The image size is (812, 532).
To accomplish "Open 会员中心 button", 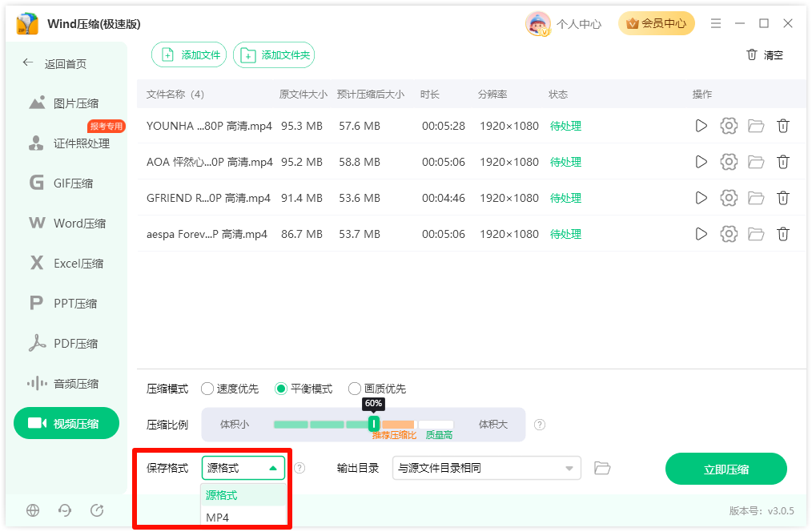I will (657, 23).
